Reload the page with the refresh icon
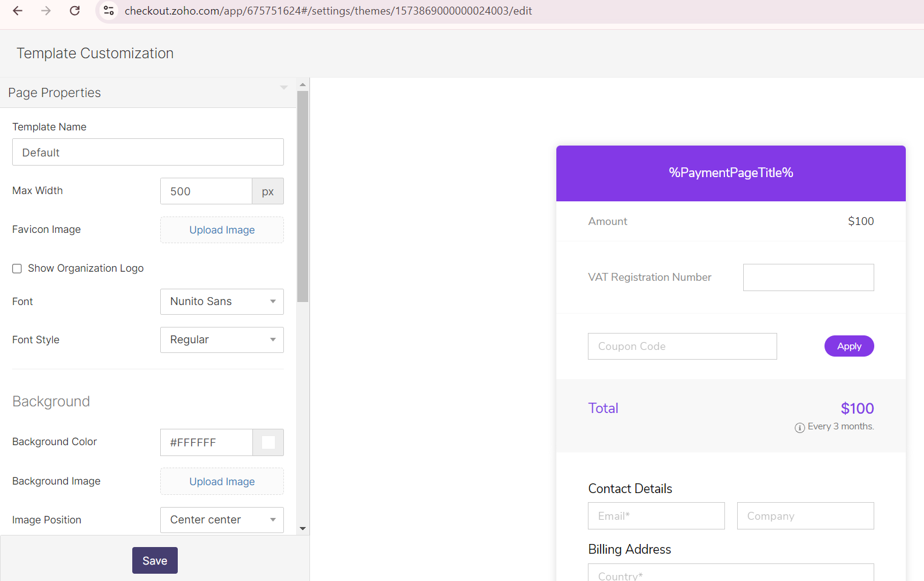Screen dimensions: 924x581 pyautogui.click(x=75, y=11)
